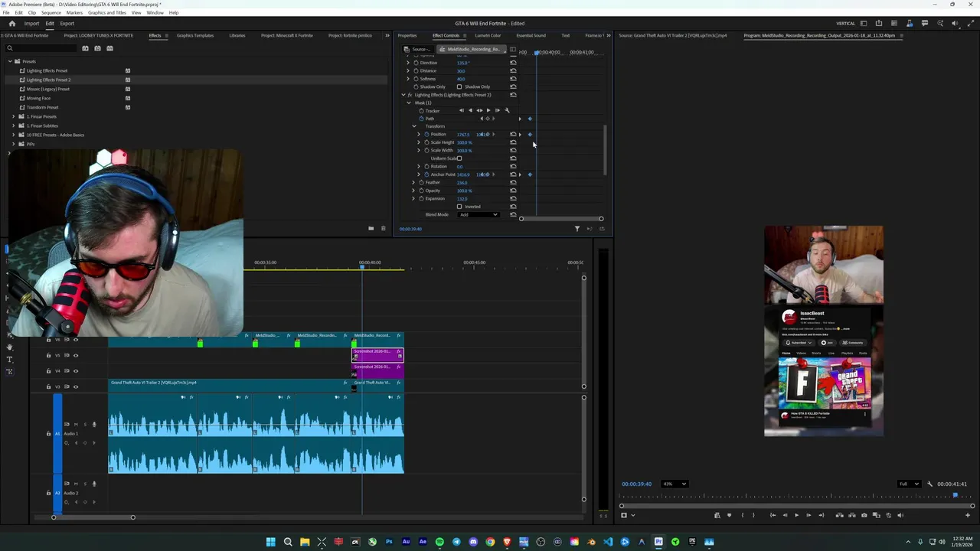Click the Program monitor playhead timecode 00:00:39:40
Image resolution: width=980 pixels, height=551 pixels.
637,484
